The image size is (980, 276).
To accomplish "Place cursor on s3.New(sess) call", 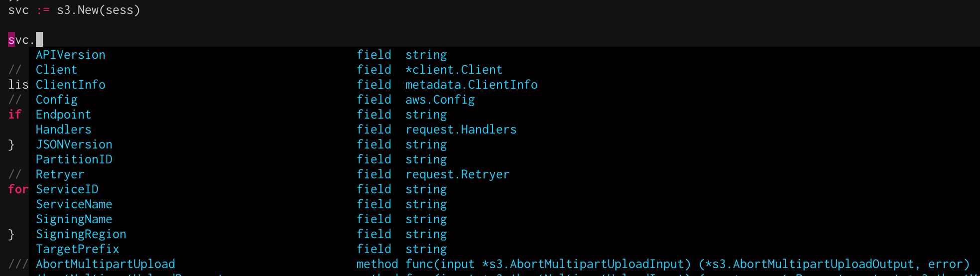I will [x=98, y=10].
